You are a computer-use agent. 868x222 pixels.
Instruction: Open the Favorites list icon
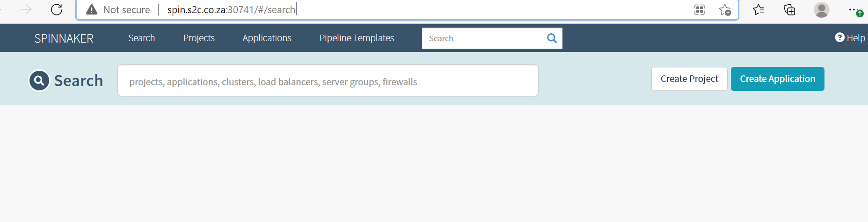pyautogui.click(x=759, y=9)
